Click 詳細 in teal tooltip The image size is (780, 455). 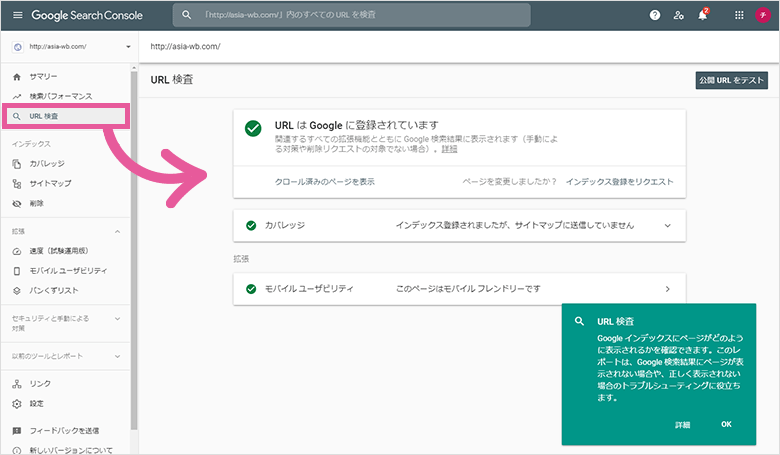click(682, 425)
